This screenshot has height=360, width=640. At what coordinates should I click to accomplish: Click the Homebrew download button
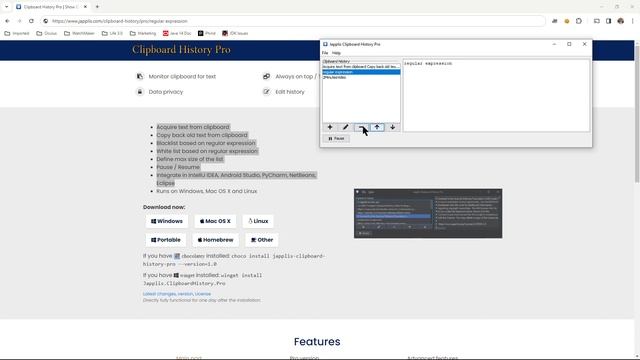[x=216, y=240]
